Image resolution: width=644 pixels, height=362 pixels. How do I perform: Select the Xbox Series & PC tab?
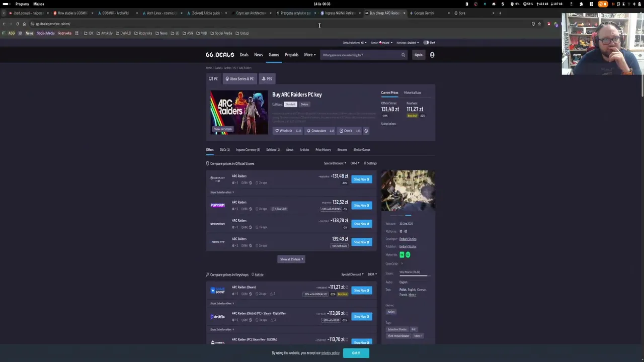pyautogui.click(x=239, y=79)
